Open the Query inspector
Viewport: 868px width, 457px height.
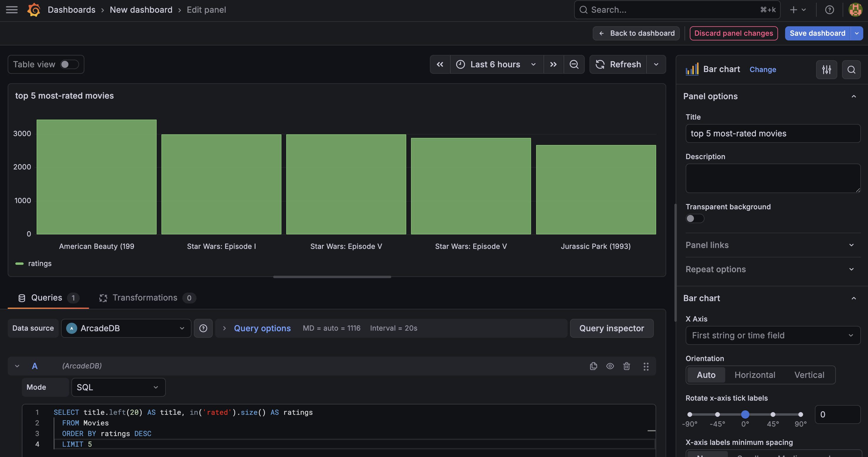(612, 328)
